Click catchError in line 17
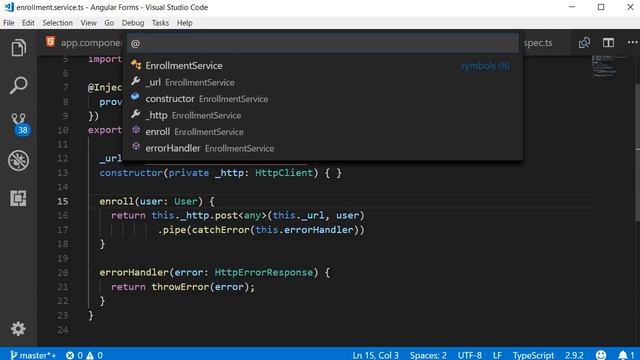This screenshot has height=360, width=640. click(220, 230)
